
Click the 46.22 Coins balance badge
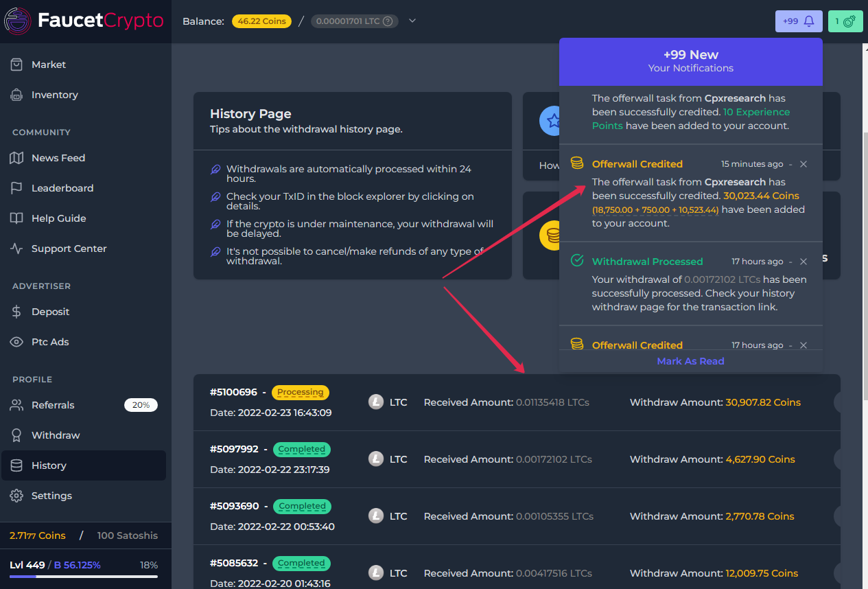pos(261,21)
